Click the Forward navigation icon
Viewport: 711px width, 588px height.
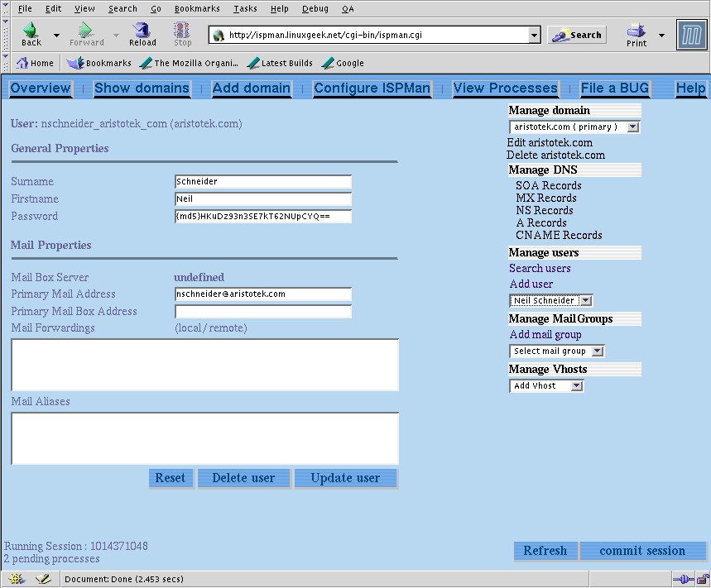tap(85, 30)
